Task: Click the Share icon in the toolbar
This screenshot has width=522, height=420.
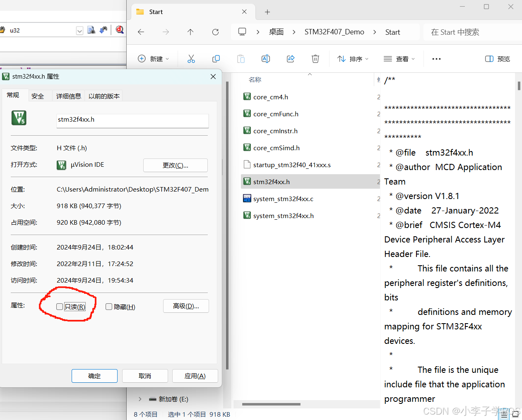Action: [x=290, y=58]
